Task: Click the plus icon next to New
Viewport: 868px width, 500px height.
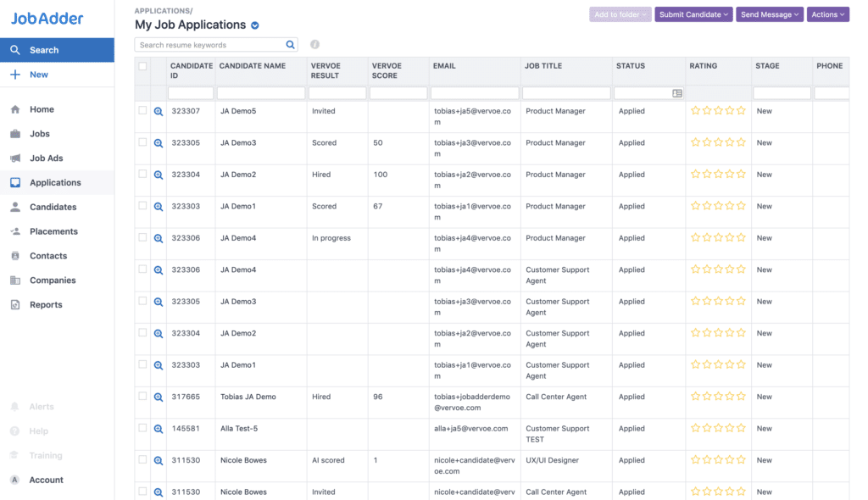Action: 15,75
